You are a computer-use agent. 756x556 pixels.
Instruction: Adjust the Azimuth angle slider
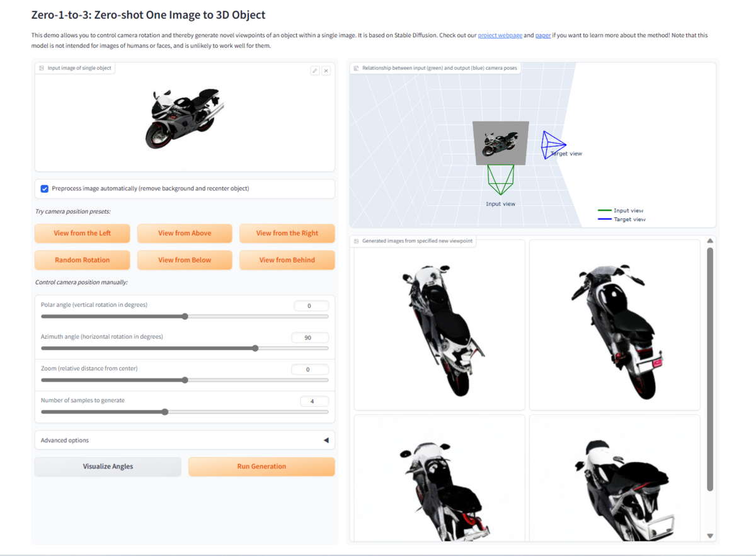255,348
